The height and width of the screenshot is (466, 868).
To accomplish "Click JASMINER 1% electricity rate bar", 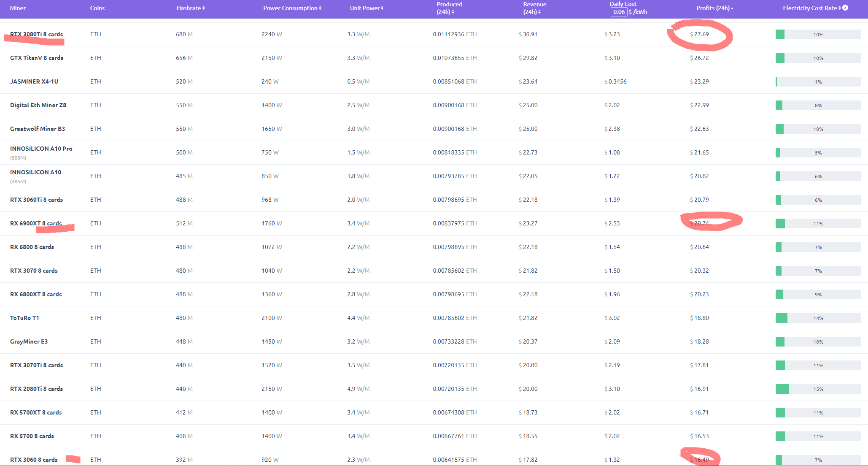I will tap(818, 82).
